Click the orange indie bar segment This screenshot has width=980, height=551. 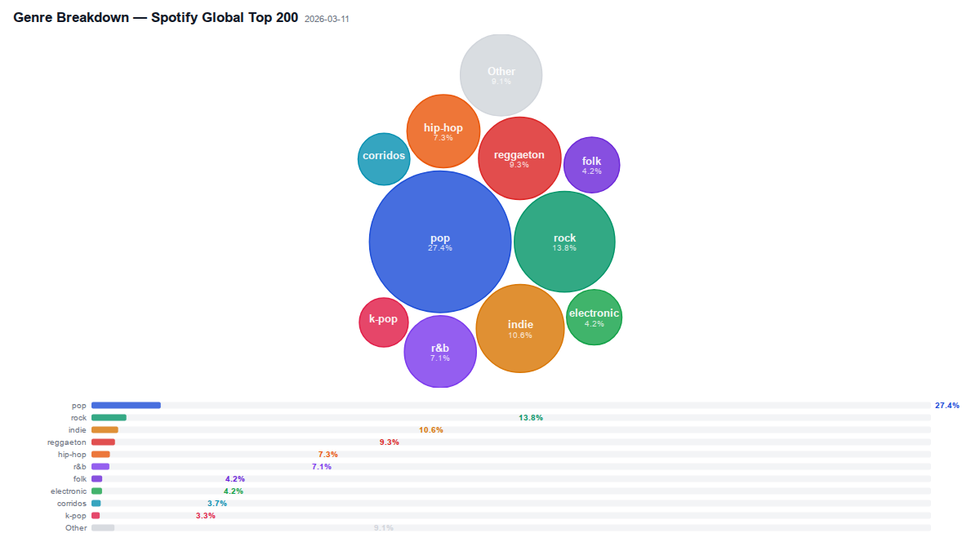(105, 430)
